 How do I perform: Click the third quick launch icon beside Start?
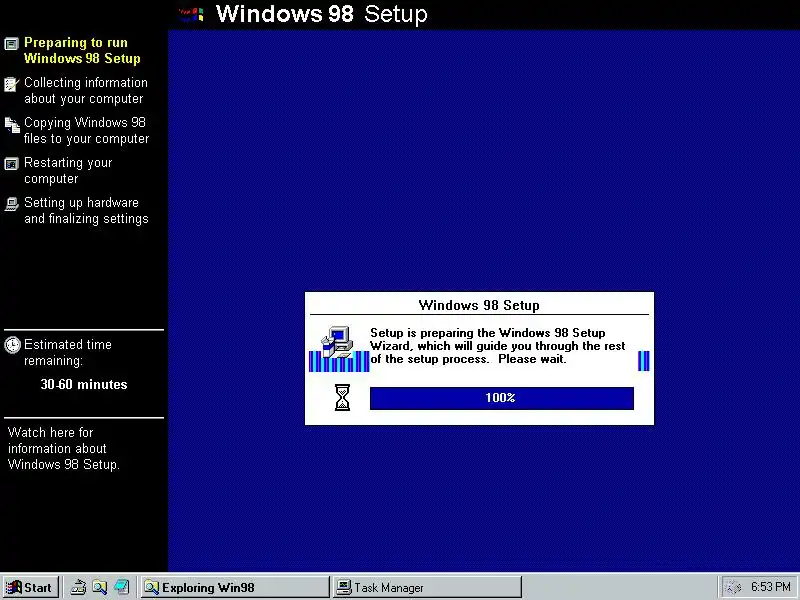(121, 587)
